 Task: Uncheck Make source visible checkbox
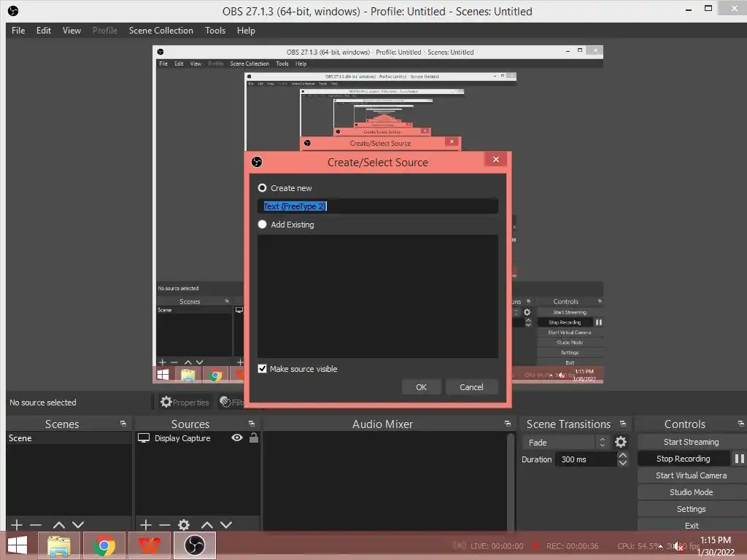pos(262,368)
